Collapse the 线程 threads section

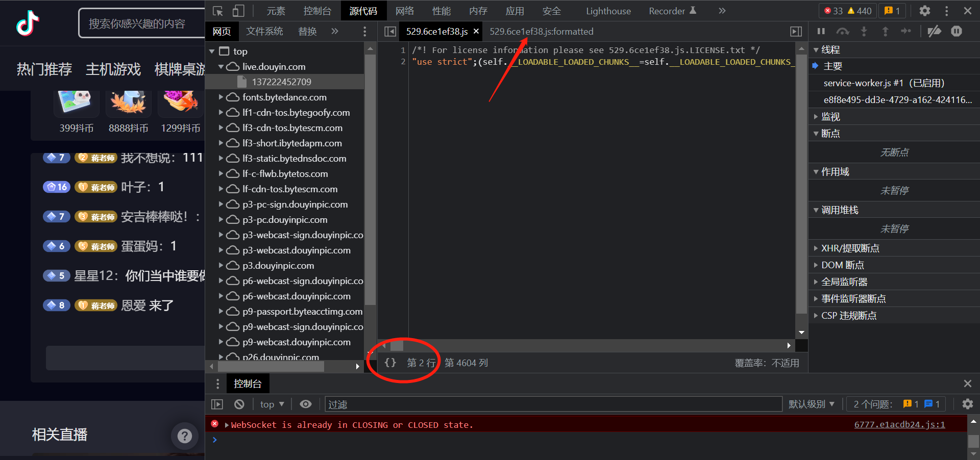pyautogui.click(x=816, y=50)
